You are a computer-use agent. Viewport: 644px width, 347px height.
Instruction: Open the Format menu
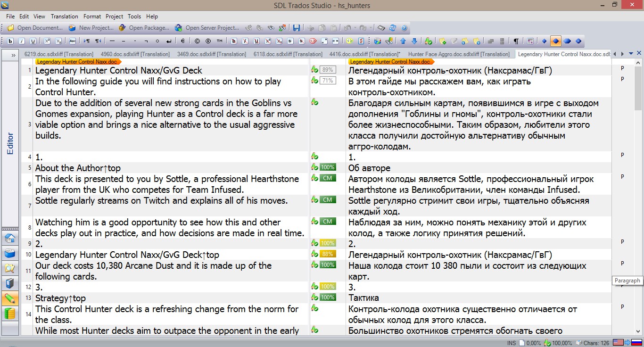[x=92, y=17]
